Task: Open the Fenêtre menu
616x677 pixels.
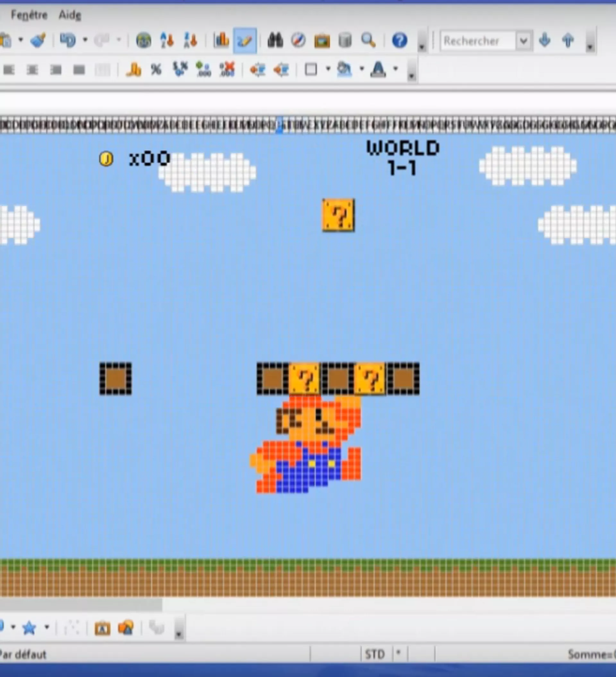Action: 29,15
